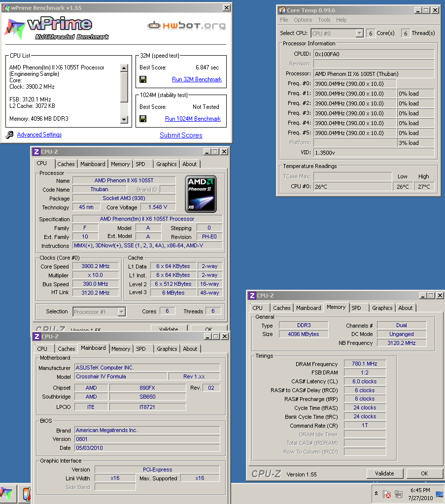The image size is (445, 504).
Task: Click the "390.0 MHz" bus speed value
Action: 96,284
